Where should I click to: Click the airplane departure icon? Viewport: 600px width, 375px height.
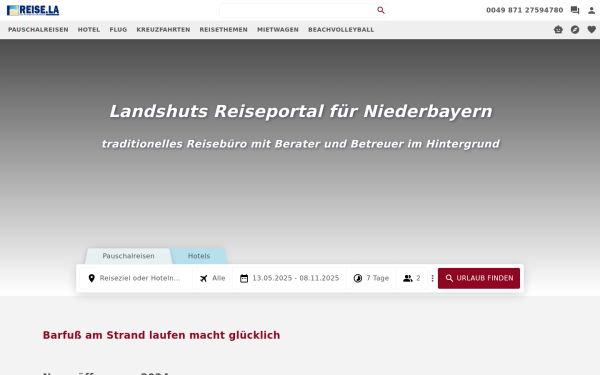click(x=204, y=278)
